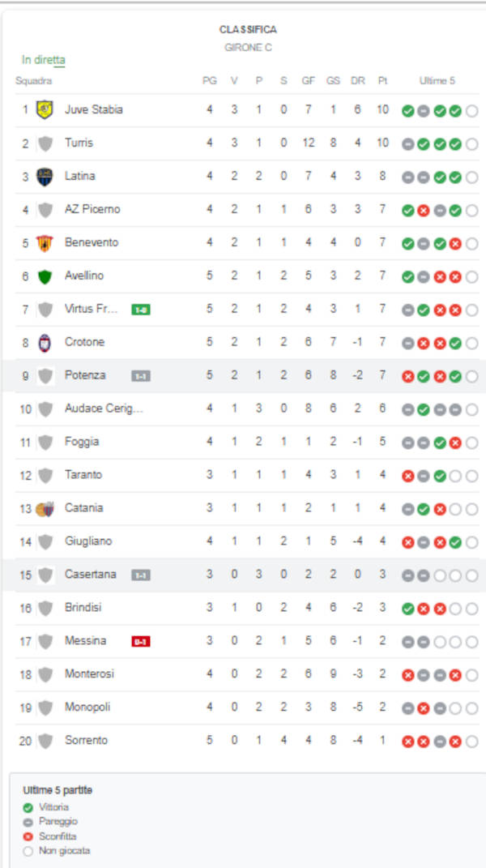Open the Sorrento team link
486x868 pixels.
86,740
